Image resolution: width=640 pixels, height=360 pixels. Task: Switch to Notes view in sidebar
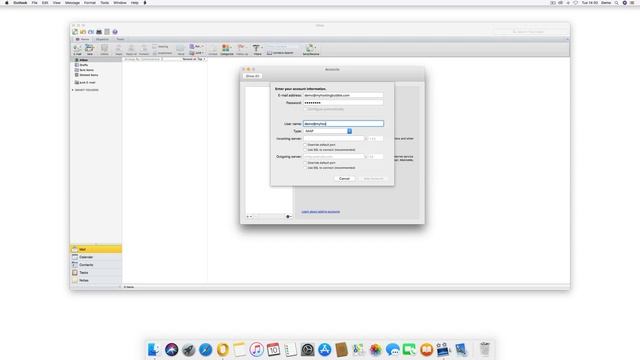(96, 280)
